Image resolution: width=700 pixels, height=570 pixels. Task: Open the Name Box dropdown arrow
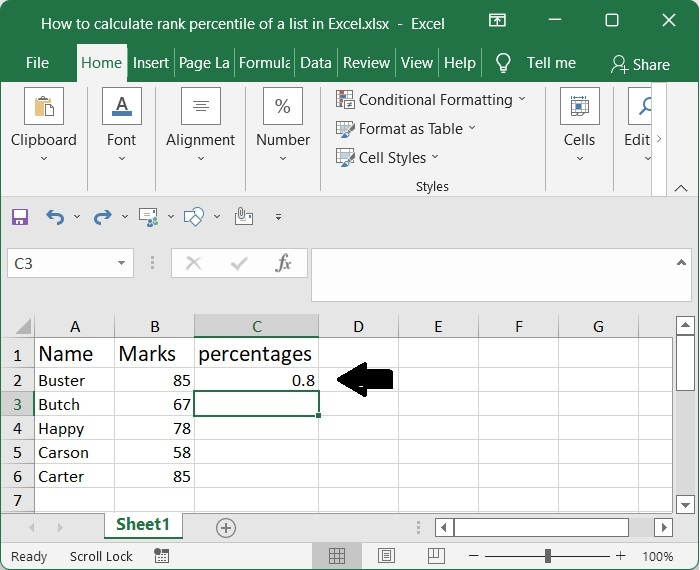[x=122, y=264]
